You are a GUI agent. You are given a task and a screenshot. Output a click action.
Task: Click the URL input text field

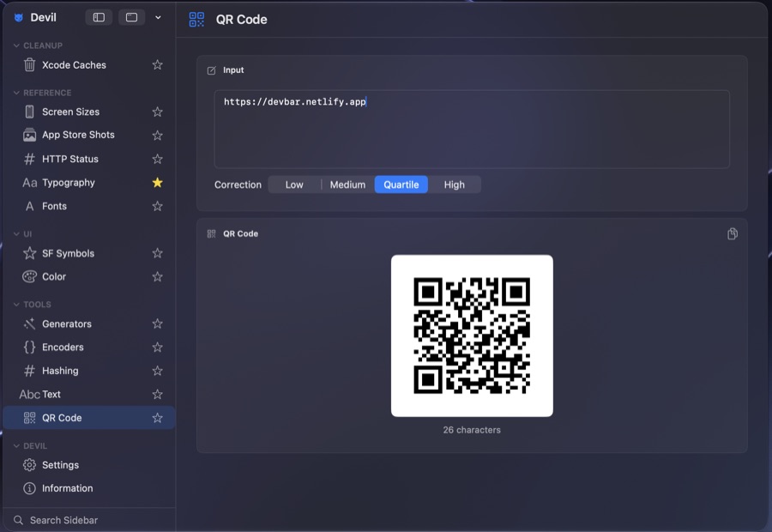[472, 129]
